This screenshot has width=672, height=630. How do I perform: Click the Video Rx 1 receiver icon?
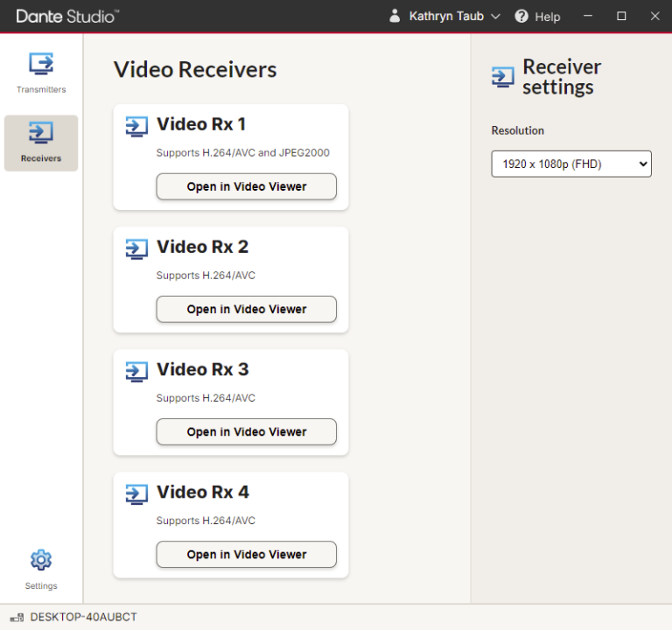[x=136, y=126]
